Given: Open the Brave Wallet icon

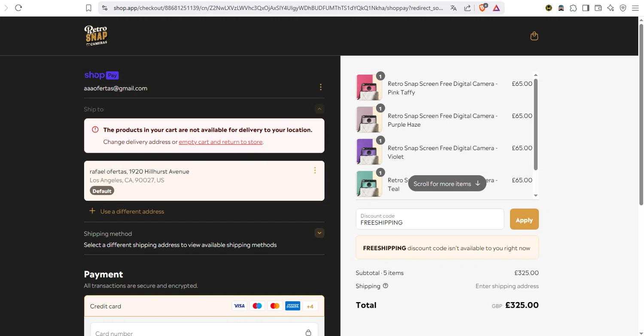Looking at the screenshot, I should [598, 8].
